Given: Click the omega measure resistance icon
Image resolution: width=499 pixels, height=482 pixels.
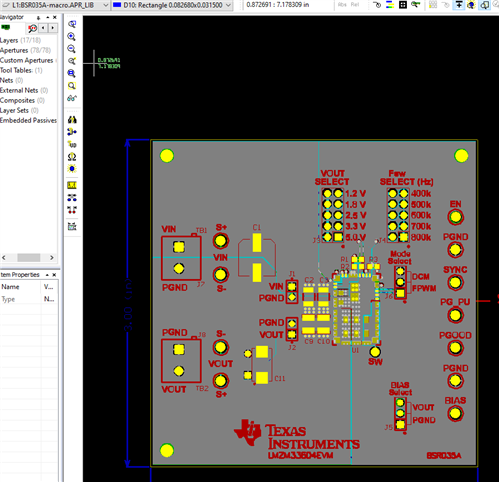Looking at the screenshot, I should pyautogui.click(x=72, y=157).
